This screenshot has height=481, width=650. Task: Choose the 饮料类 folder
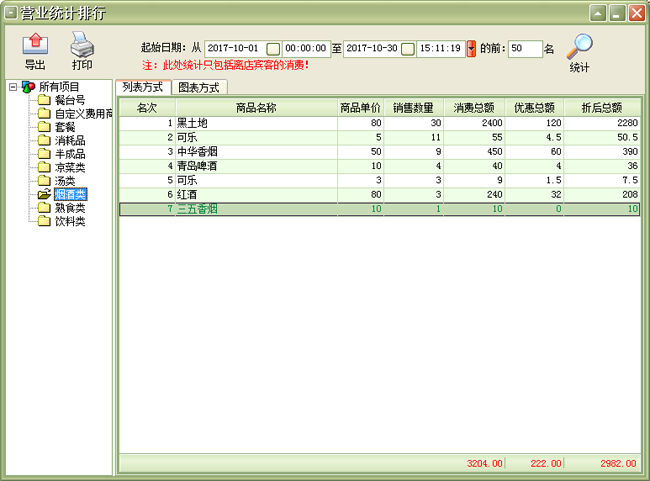44,221
